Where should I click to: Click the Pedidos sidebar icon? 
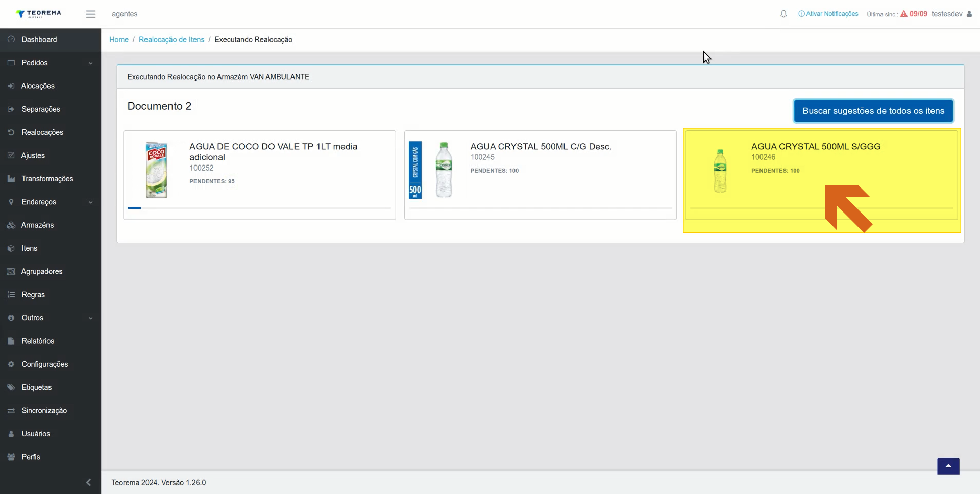[x=11, y=62]
